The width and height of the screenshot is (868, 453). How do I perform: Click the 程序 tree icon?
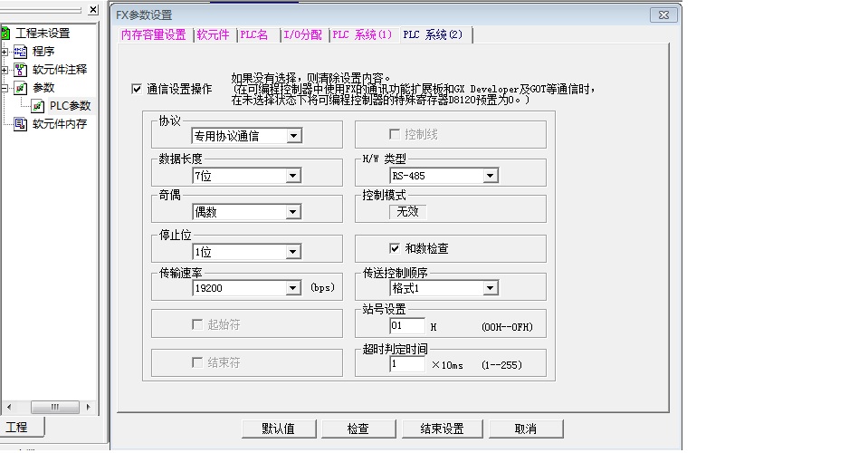point(21,52)
